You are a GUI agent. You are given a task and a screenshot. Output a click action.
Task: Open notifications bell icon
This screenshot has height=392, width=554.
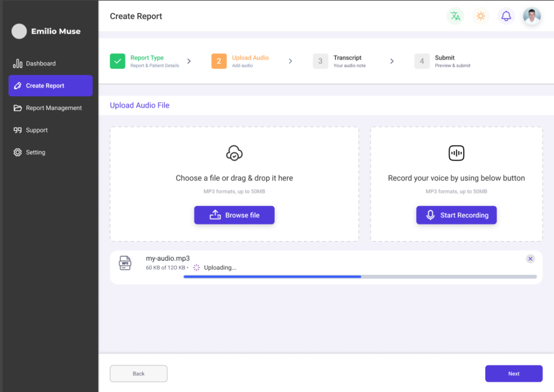point(506,16)
